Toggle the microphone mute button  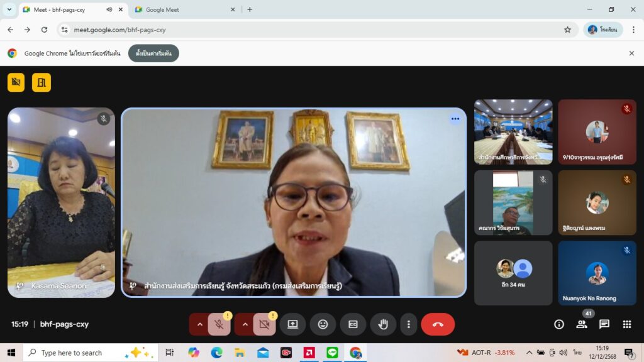coord(219,324)
